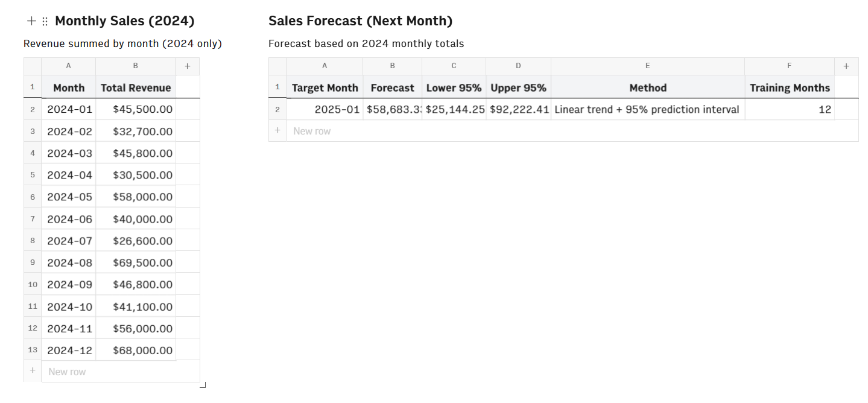The width and height of the screenshot is (868, 403).
Task: Click the plus to add a column to Sales Forecast
Action: (x=846, y=66)
